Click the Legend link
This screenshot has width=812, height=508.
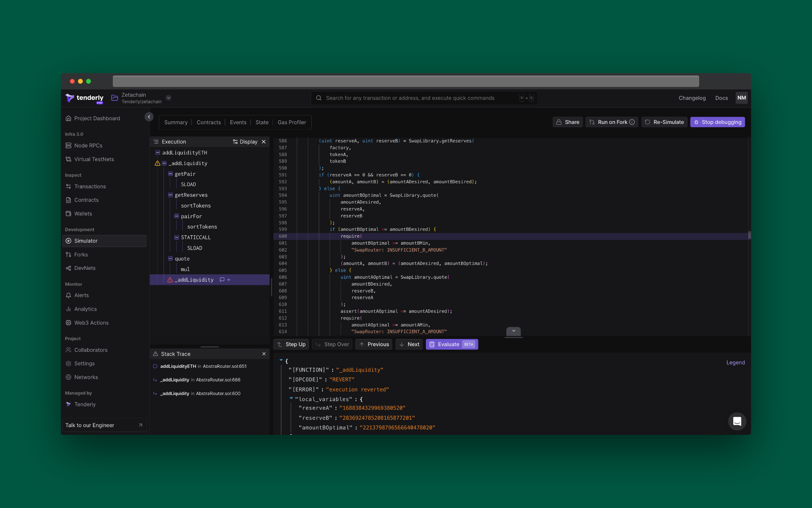[x=735, y=363]
